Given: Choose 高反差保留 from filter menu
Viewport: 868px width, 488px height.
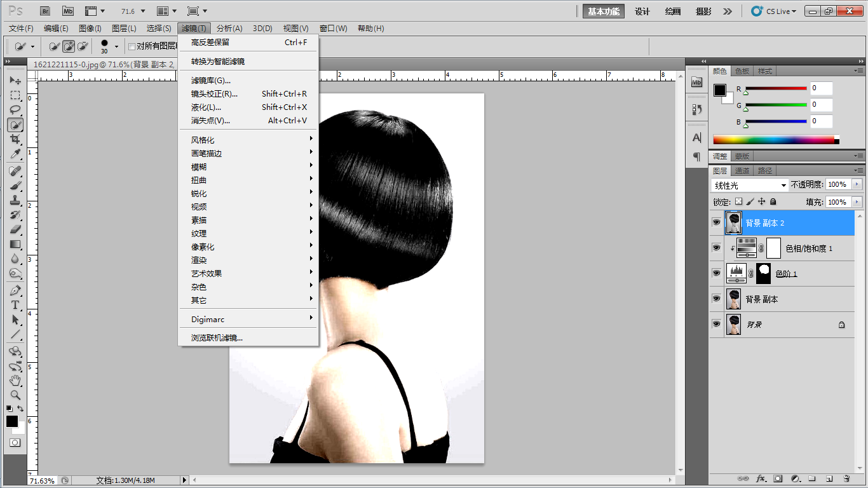Looking at the screenshot, I should [248, 42].
